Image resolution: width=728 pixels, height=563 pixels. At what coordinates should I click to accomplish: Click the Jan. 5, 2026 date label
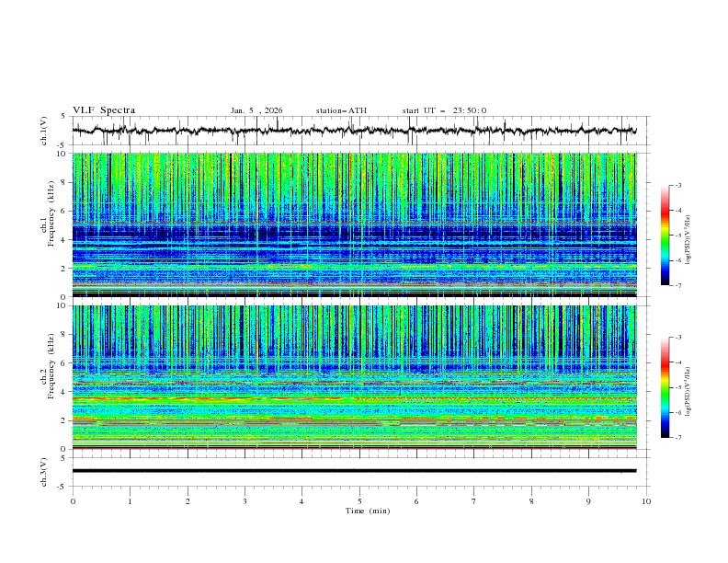click(256, 110)
